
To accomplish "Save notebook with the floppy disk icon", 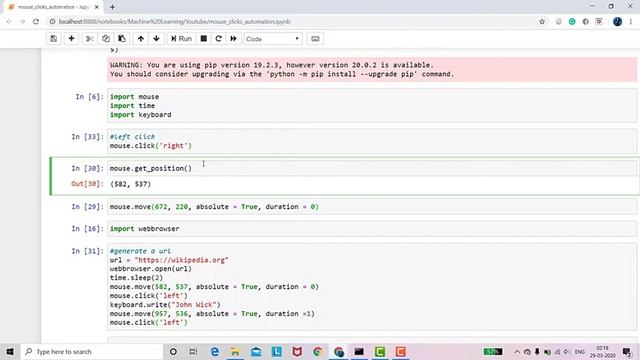I will tap(53, 39).
